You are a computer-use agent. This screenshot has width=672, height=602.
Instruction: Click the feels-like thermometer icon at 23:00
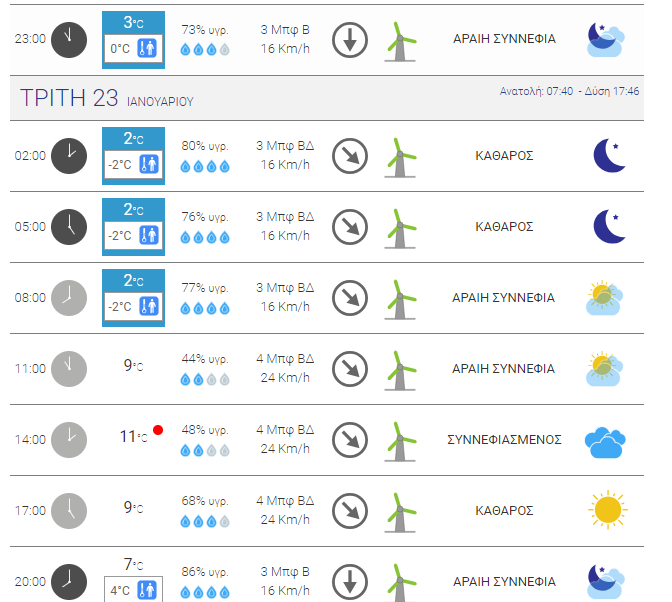[x=147, y=48]
